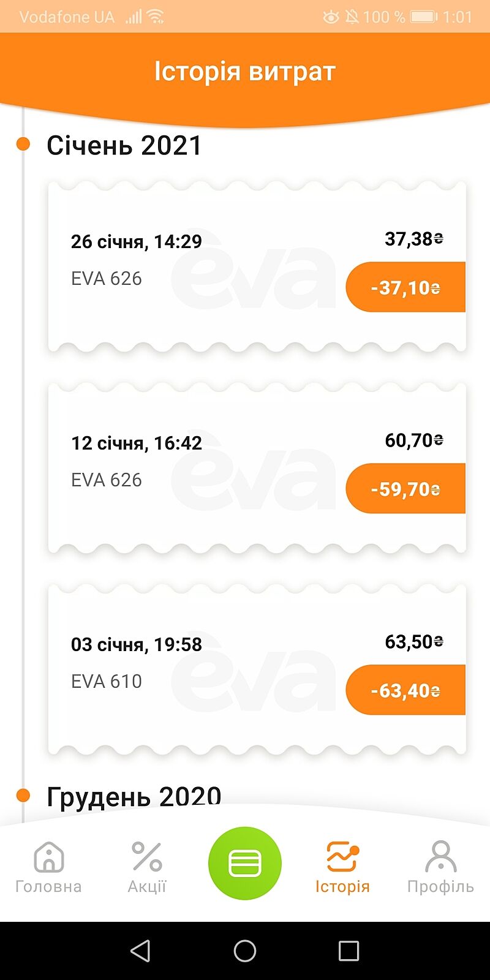Open the Android recent apps square
The image size is (490, 980).
coord(349,951)
